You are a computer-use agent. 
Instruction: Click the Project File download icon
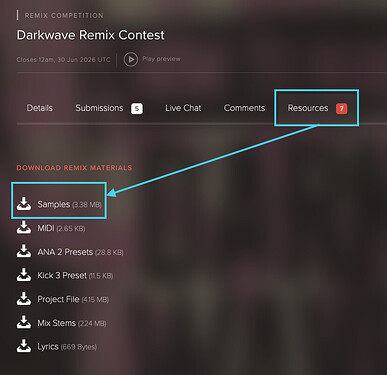tap(24, 299)
